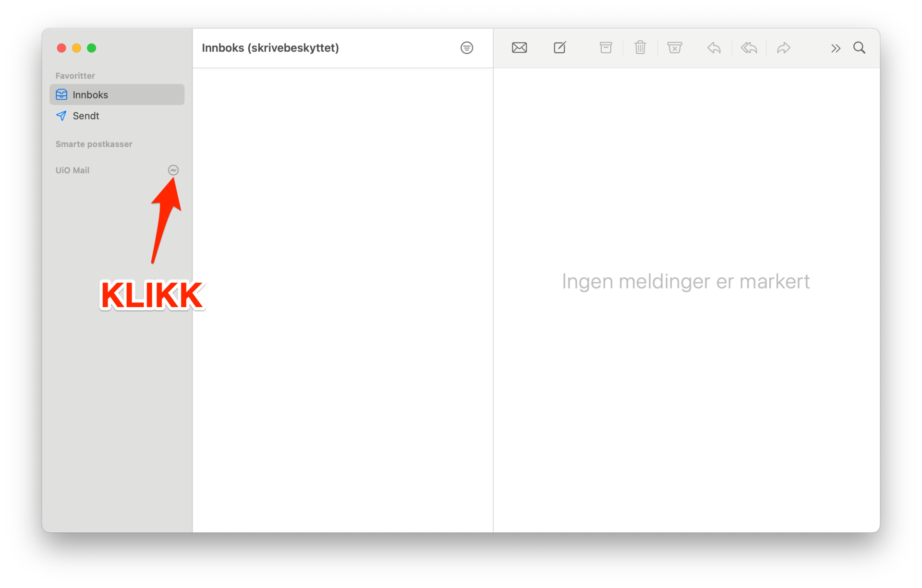The image size is (922, 588).
Task: Click the Reply arrow icon
Action: point(714,48)
